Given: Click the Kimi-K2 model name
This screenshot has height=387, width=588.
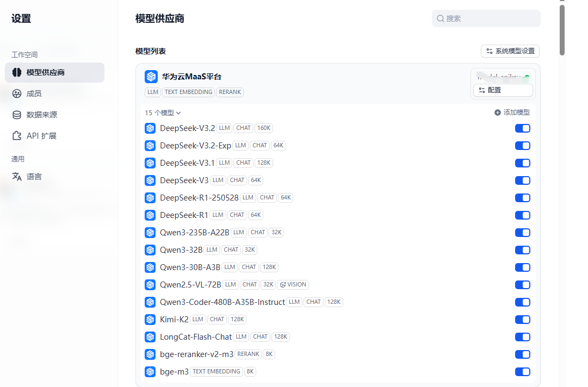Looking at the screenshot, I should pos(174,320).
